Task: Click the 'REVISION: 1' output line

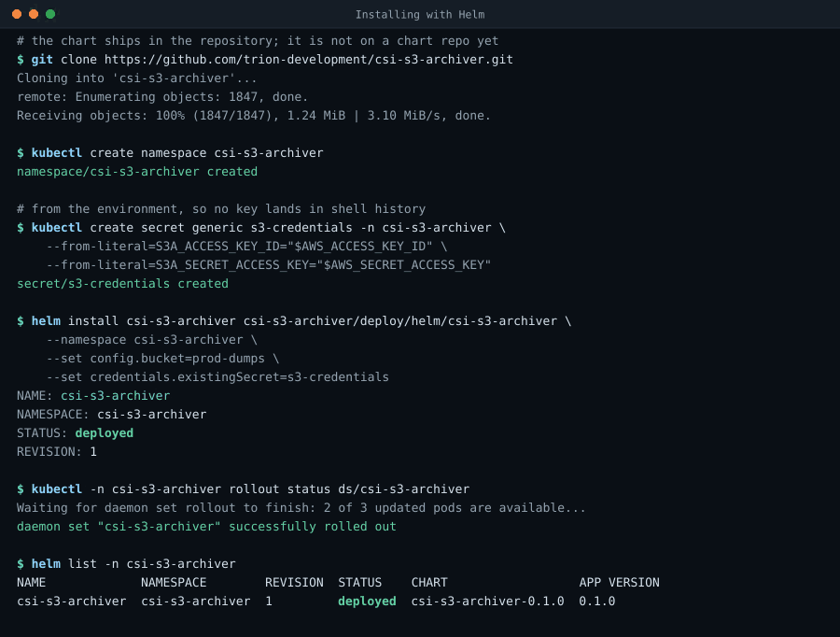Action: point(57,452)
